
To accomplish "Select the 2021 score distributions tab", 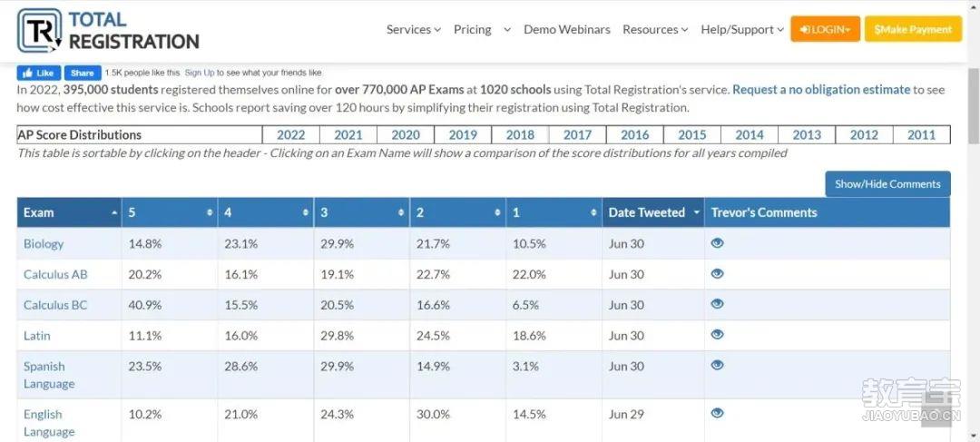I will 348,135.
